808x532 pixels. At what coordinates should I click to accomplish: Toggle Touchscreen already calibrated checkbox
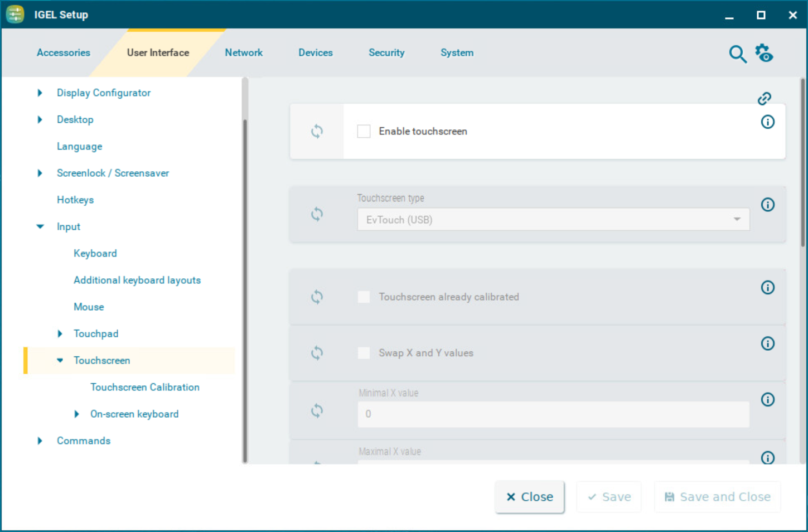tap(364, 297)
